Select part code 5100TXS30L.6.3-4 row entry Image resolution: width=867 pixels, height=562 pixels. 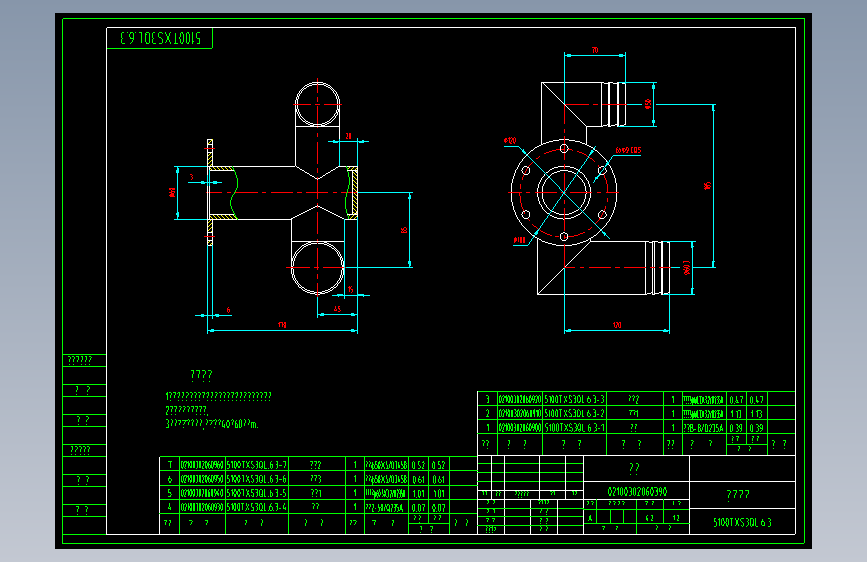[x=257, y=507]
